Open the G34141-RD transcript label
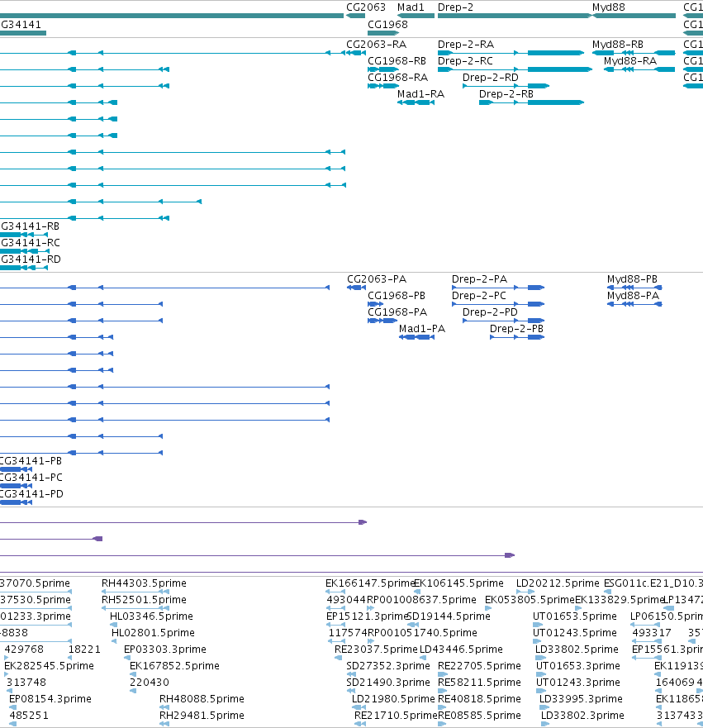The width and height of the screenshot is (703, 728). point(31,259)
